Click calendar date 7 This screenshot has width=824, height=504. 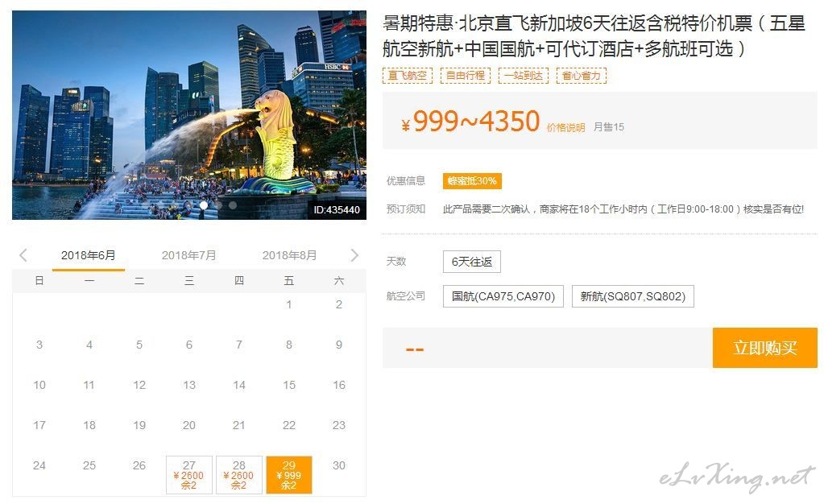(239, 345)
